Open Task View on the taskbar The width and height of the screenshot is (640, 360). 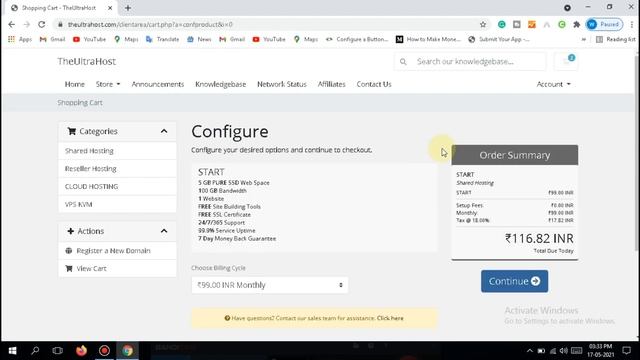click(58, 351)
